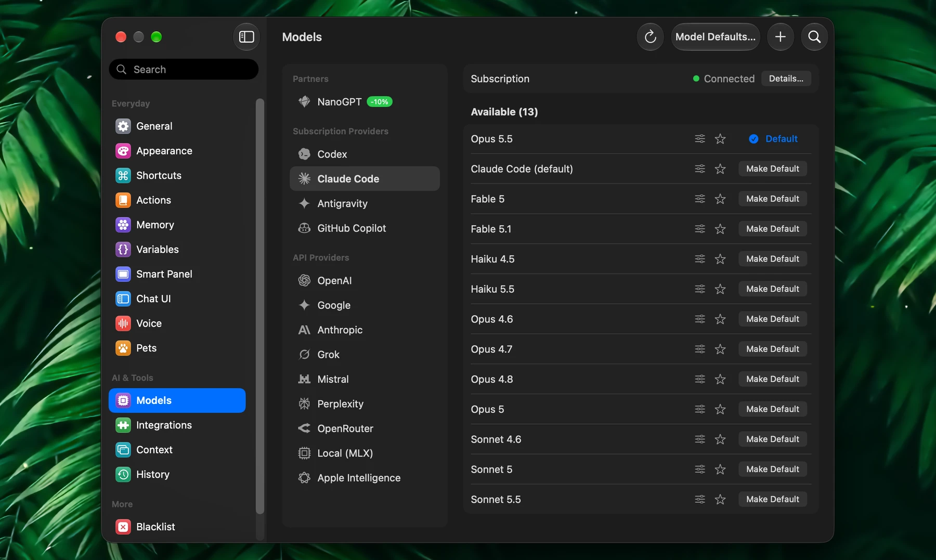Star the Opus 5.5 model
936x560 pixels.
tap(720, 139)
